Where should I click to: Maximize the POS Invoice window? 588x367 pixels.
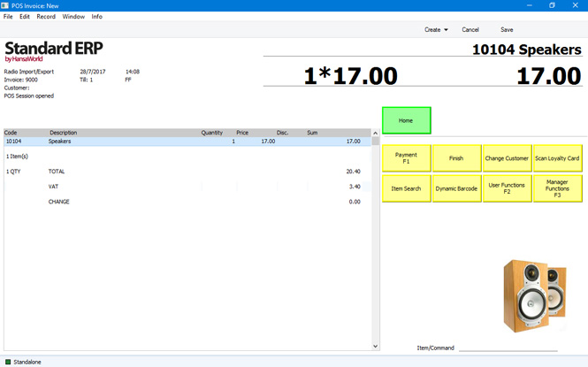click(x=552, y=5)
